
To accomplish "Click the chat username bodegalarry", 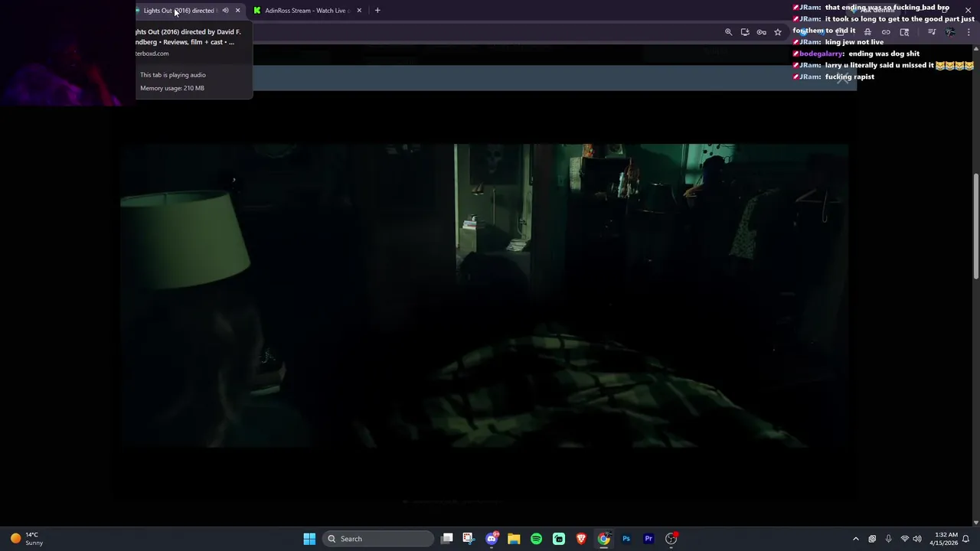I will pos(822,54).
